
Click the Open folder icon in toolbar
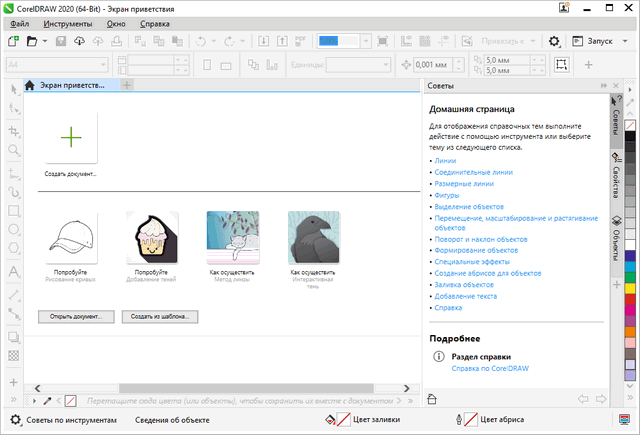click(32, 41)
